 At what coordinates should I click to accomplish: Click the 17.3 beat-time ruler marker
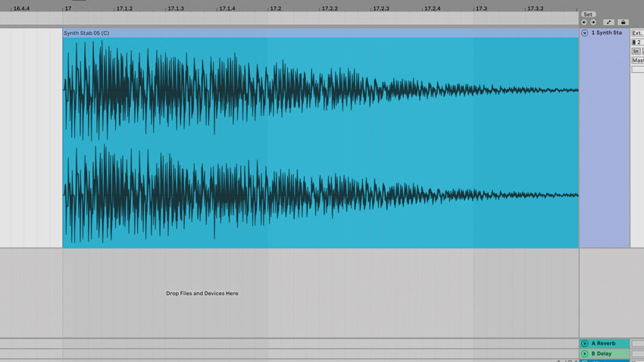[481, 8]
